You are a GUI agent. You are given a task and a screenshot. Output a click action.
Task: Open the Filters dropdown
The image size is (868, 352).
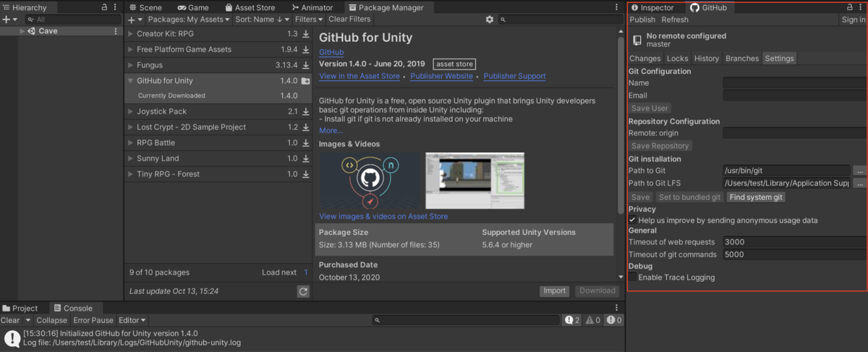tap(309, 20)
